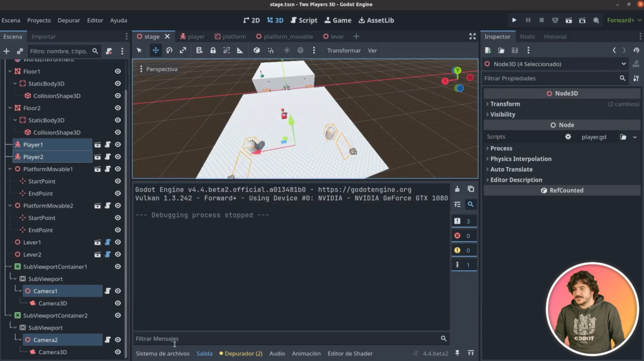Open the Forward+ renderer dropdown
The width and height of the screenshot is (644, 361).
click(x=624, y=20)
